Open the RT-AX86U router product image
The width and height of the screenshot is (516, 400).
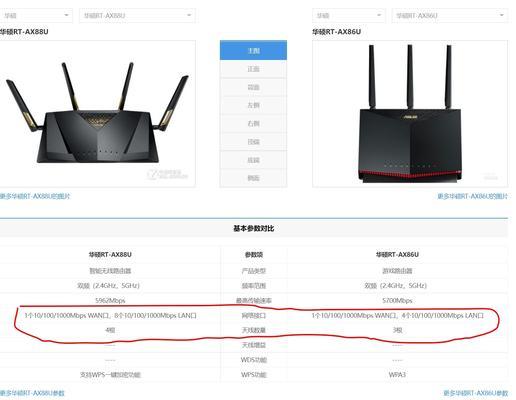[x=410, y=114]
